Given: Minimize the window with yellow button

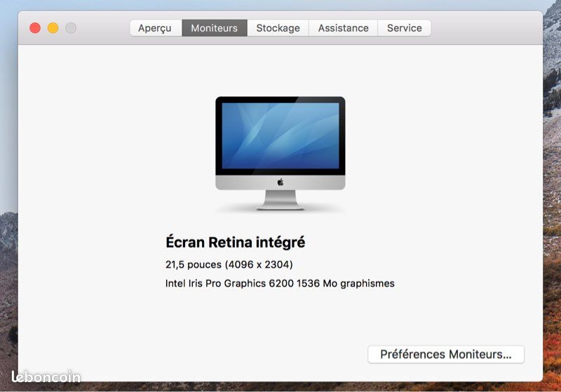Looking at the screenshot, I should 53,28.
